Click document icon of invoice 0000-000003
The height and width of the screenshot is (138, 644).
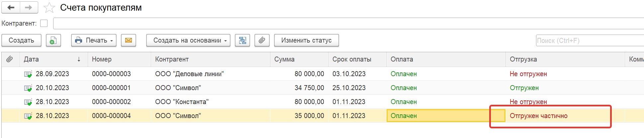(28, 74)
